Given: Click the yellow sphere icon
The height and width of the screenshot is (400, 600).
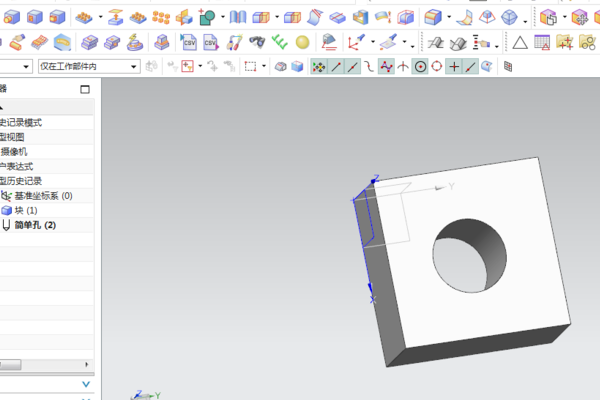Looking at the screenshot, I should [x=302, y=42].
